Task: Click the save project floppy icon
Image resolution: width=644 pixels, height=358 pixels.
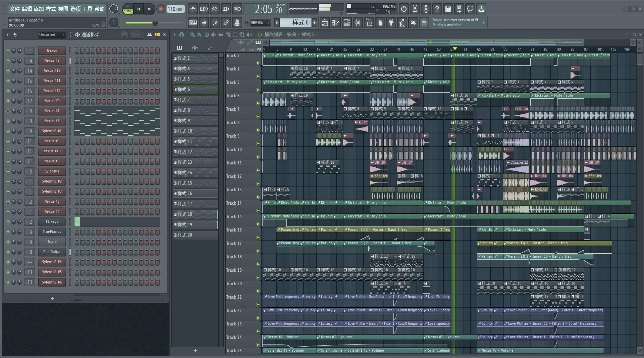Action: [448, 9]
